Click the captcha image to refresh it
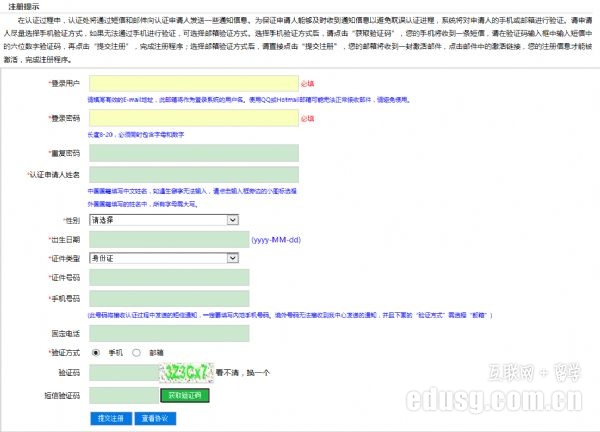 (x=185, y=371)
